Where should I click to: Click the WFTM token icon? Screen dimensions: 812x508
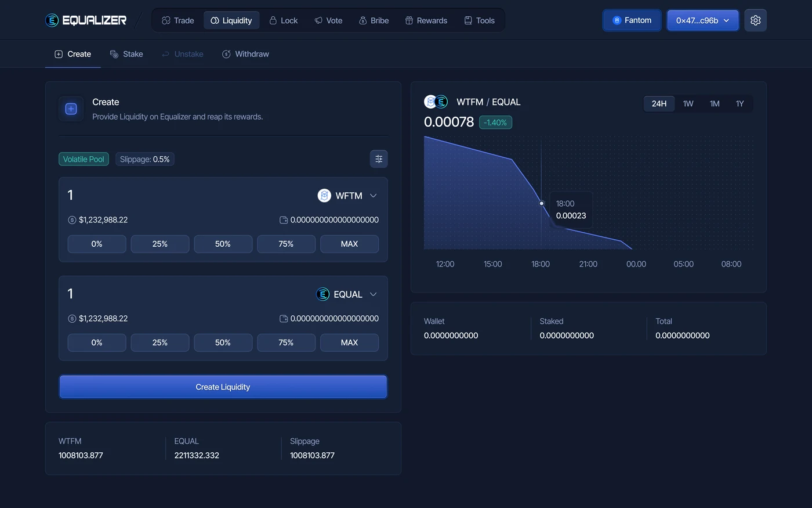324,196
